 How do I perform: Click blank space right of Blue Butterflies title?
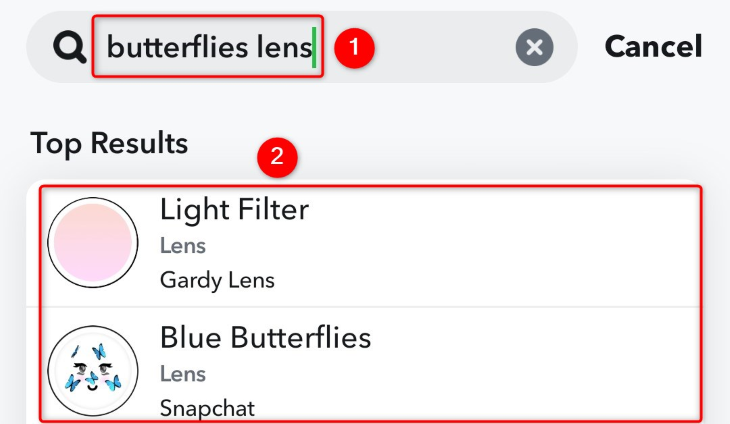click(x=530, y=338)
